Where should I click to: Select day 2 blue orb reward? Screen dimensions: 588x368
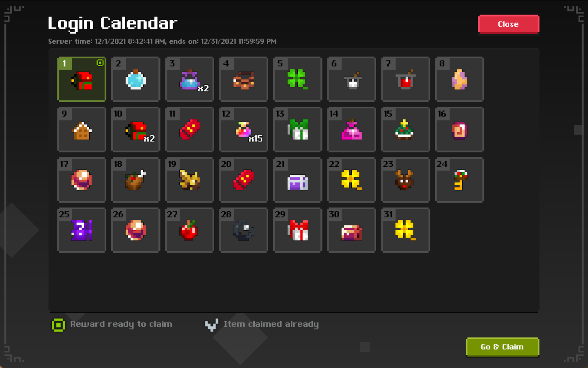136,79
